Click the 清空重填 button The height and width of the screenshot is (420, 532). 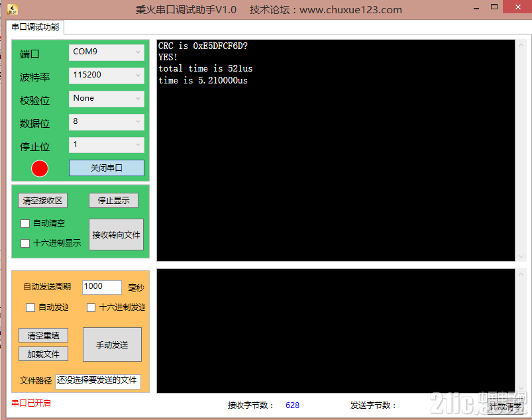click(x=44, y=335)
